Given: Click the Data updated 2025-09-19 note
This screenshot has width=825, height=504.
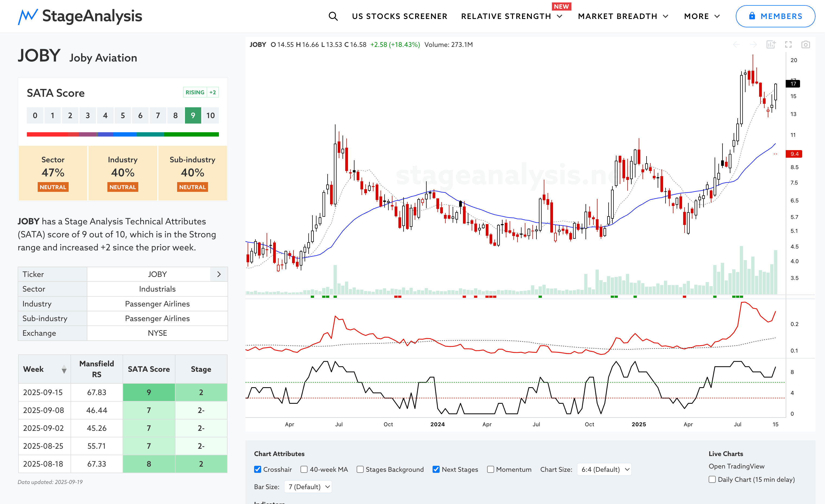Looking at the screenshot, I should [50, 482].
